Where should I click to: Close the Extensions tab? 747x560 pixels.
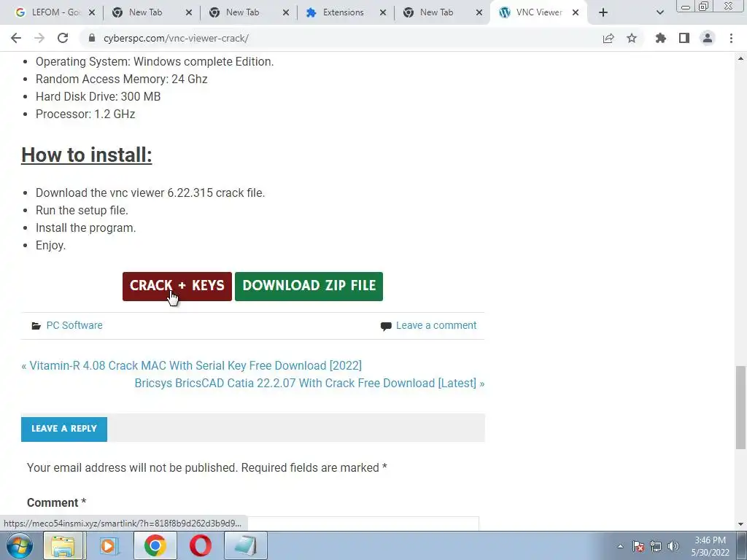[x=383, y=12]
